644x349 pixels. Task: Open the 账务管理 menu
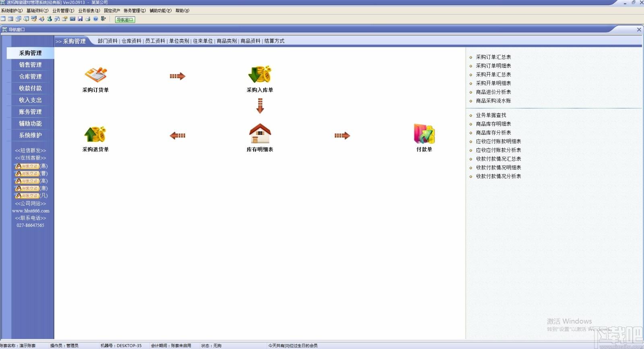(x=135, y=11)
